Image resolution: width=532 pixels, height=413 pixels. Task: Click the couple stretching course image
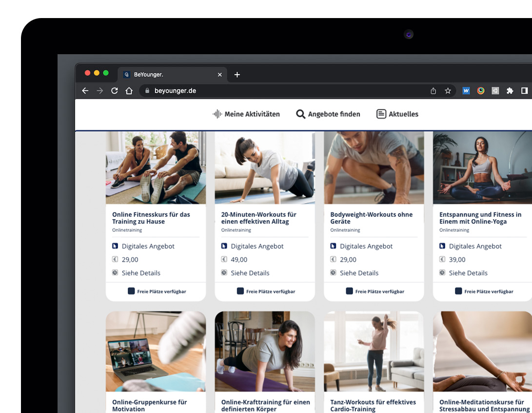point(156,168)
